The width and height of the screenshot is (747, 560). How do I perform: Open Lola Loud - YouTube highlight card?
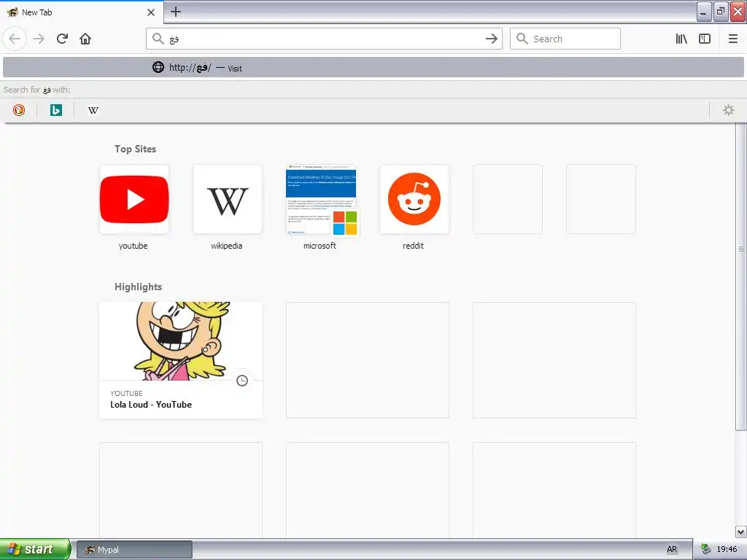tap(181, 360)
